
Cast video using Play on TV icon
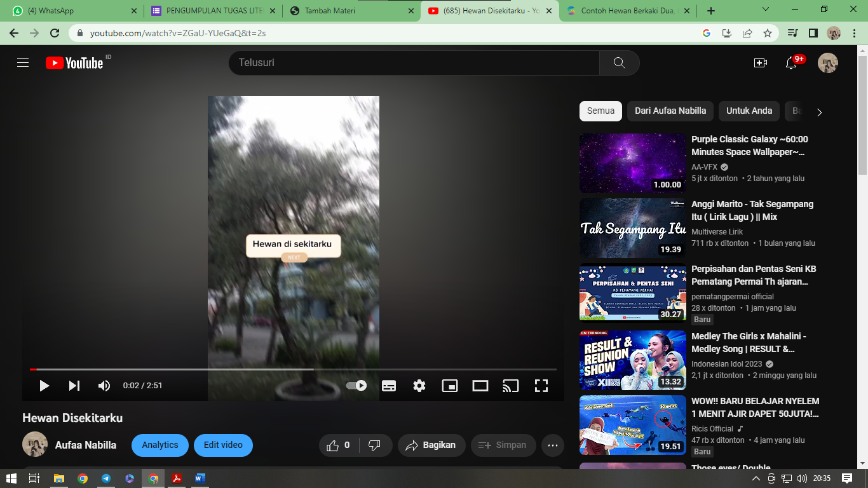point(510,386)
